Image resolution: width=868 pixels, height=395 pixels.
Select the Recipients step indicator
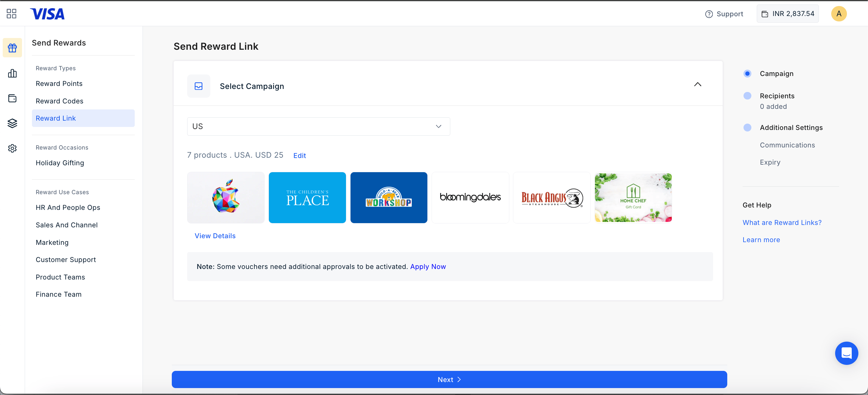coord(747,96)
